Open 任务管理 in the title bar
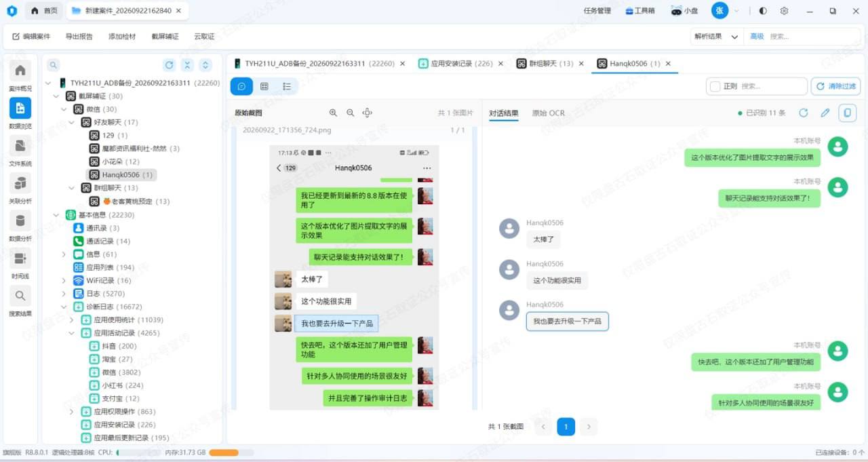868x462 pixels. coord(597,11)
